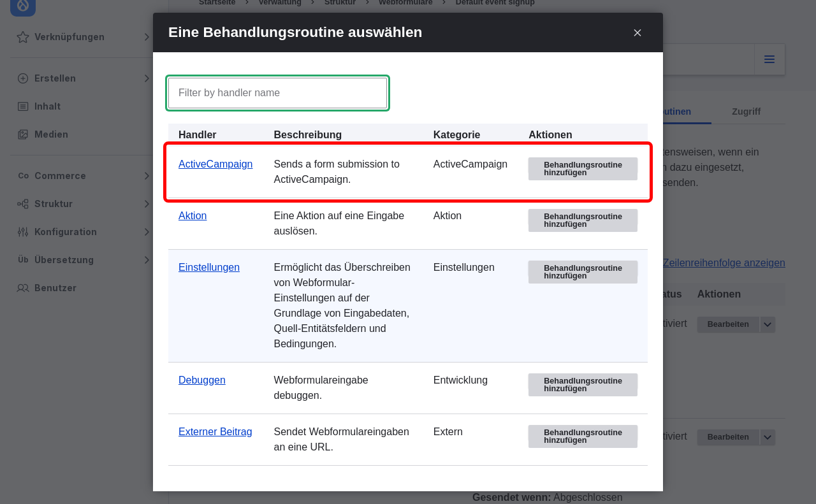
Task: Add the Einstellungen handler
Action: coord(583,272)
